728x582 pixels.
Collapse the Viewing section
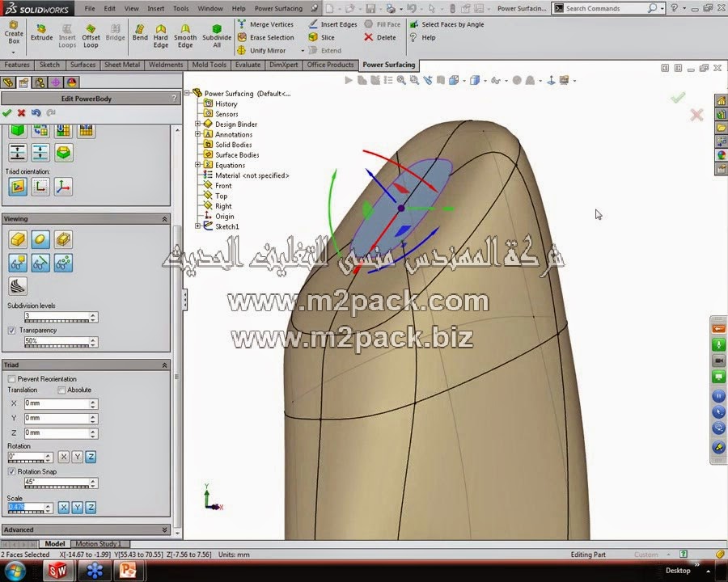coord(164,219)
